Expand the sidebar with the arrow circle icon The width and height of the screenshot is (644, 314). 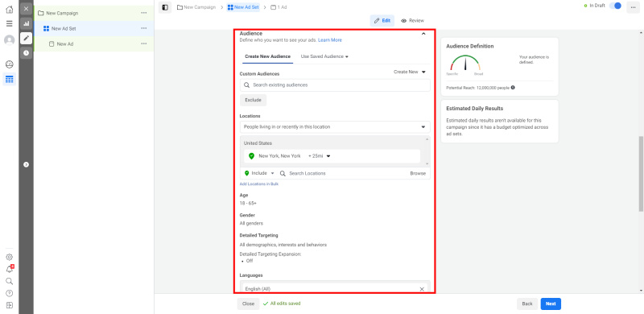27,164
